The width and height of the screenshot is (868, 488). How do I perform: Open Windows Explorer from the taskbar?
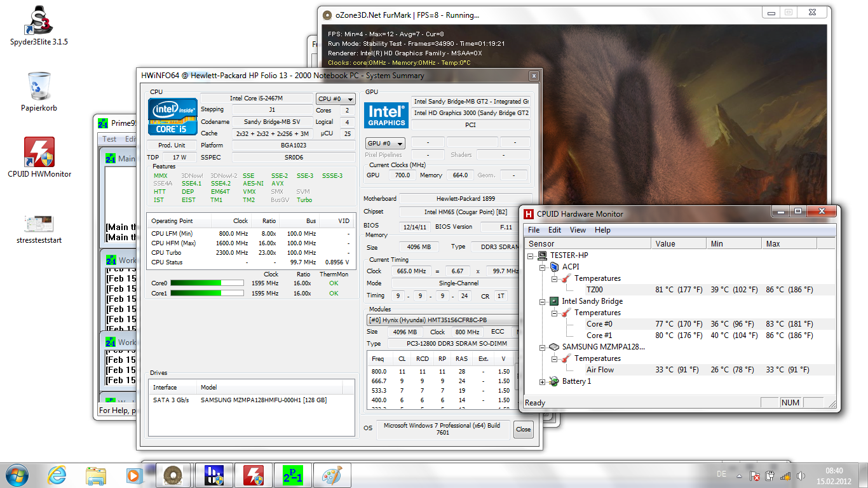pos(96,475)
